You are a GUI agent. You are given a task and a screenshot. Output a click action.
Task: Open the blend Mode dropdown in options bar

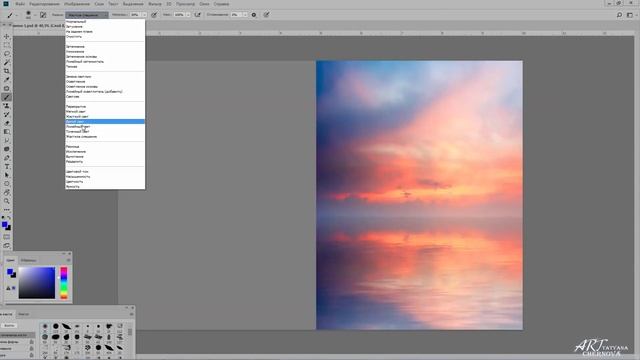pos(87,15)
